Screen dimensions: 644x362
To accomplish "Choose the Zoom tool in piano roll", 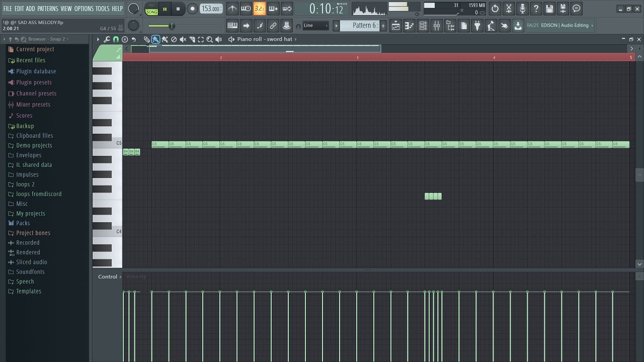I will point(210,39).
